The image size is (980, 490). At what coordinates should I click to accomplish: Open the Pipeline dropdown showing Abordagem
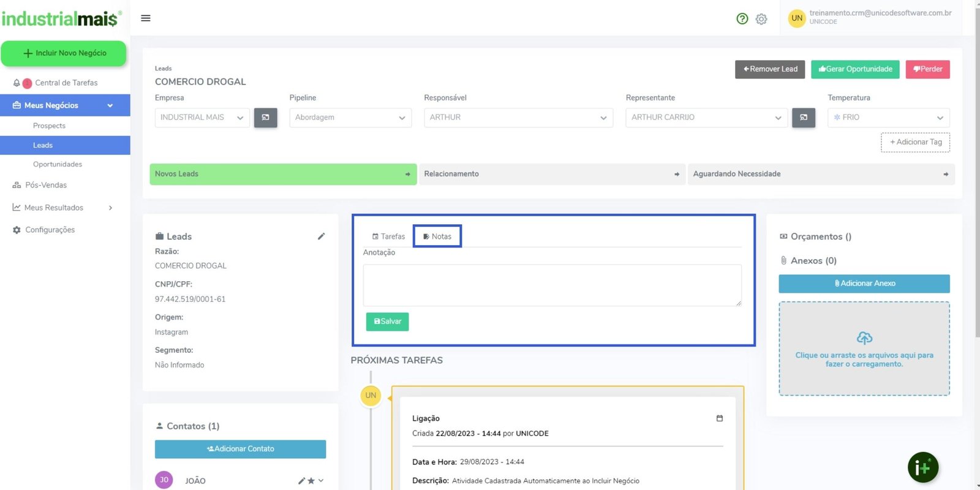tap(350, 118)
